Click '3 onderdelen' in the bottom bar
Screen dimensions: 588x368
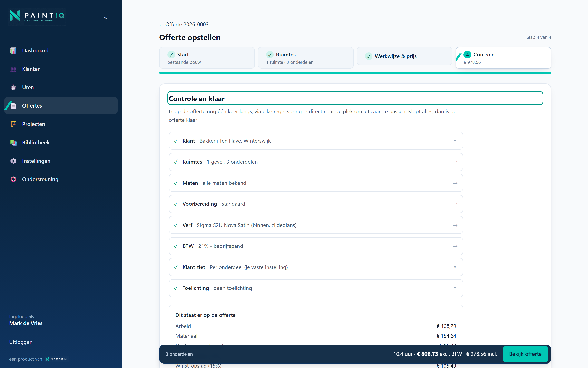(x=179, y=354)
